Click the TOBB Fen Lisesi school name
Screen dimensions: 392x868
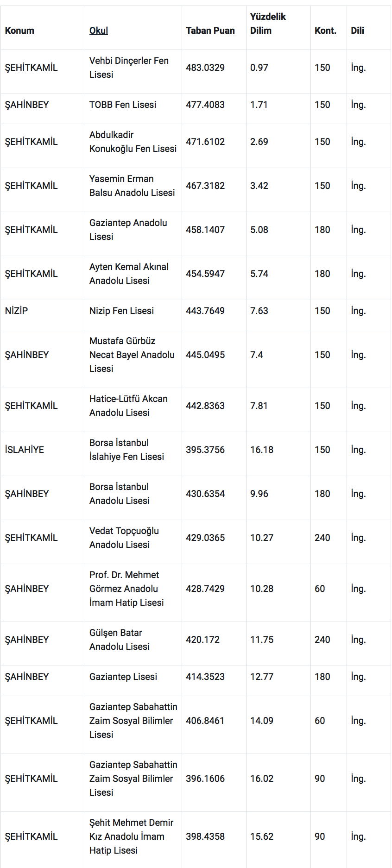pyautogui.click(x=123, y=105)
